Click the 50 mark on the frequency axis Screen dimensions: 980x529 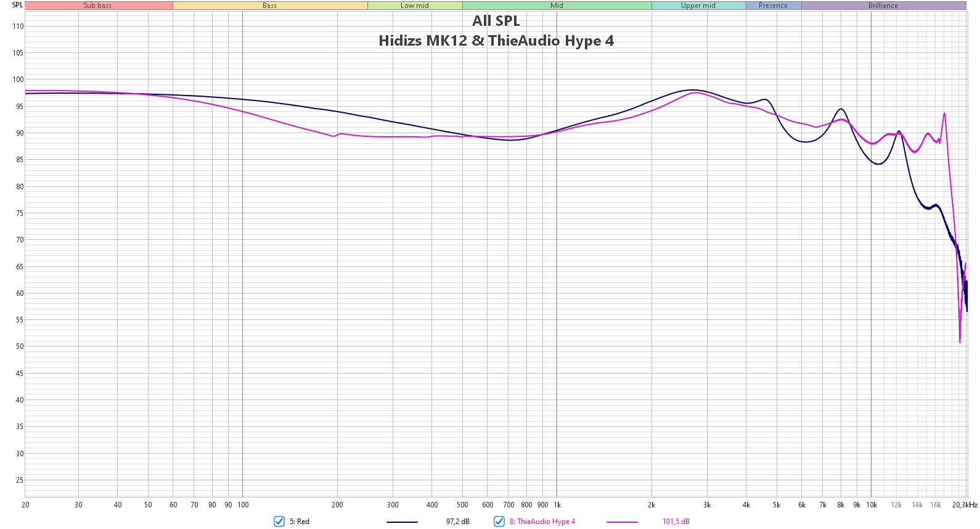(x=148, y=505)
